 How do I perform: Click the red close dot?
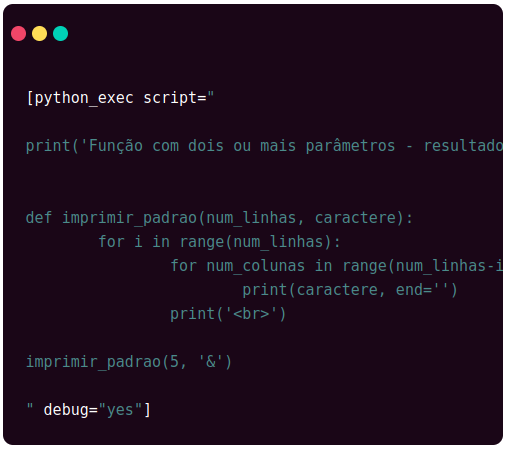(x=18, y=34)
